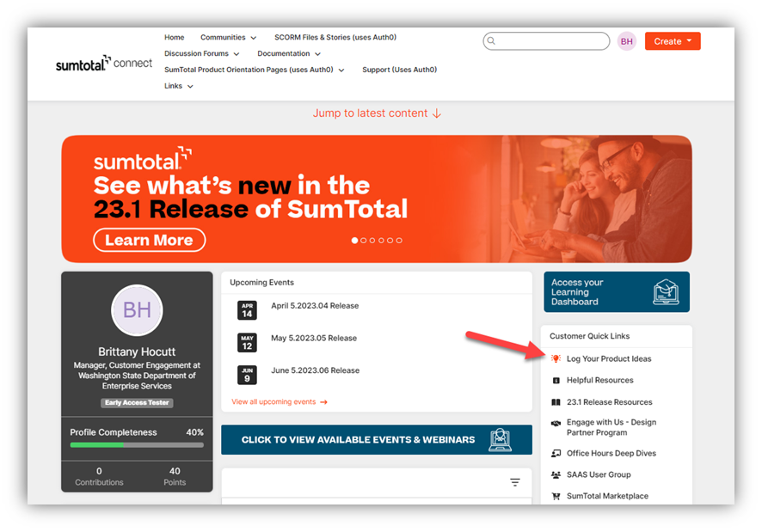Image resolution: width=762 pixels, height=532 pixels.
Task: Click the SAAS User Group people icon
Action: coord(556,474)
